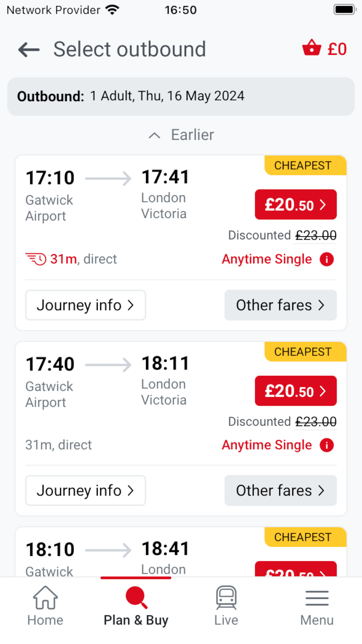The width and height of the screenshot is (362, 644).
Task: Tap the back arrow icon
Action: click(x=29, y=50)
